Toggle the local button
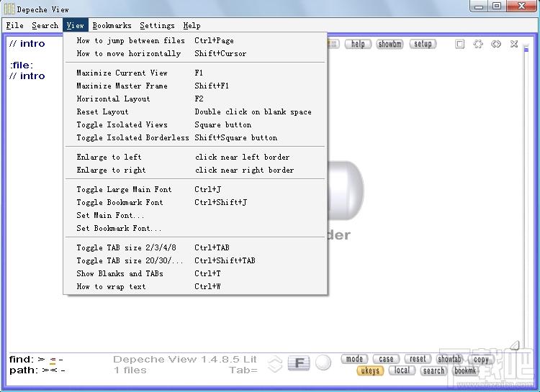The width and height of the screenshot is (540, 392). tap(402, 370)
